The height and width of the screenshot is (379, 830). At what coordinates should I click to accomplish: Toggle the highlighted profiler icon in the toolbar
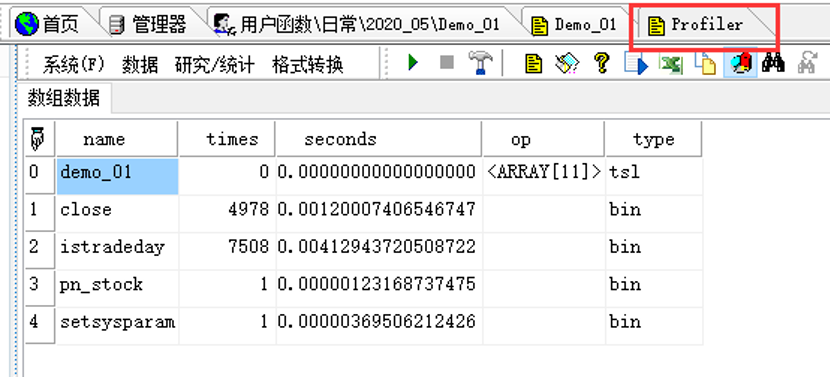click(741, 63)
